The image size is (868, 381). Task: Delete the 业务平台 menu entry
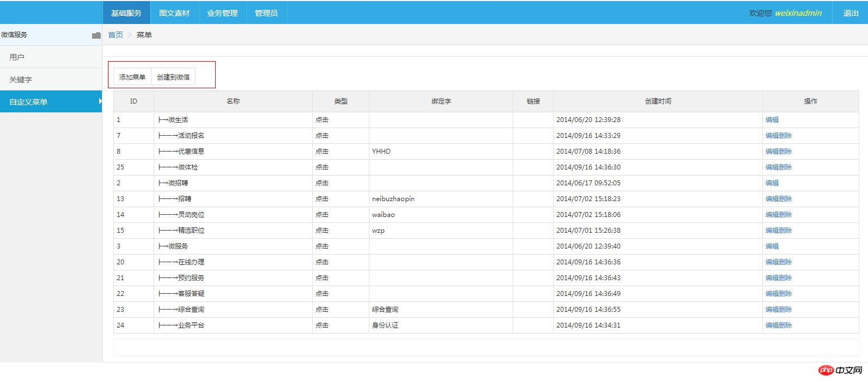click(785, 325)
